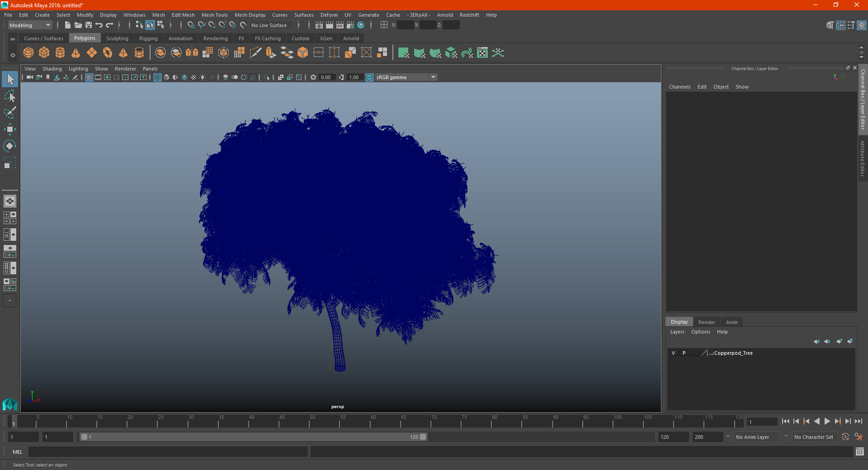Activate the Select tool arrow in the toolbox

pos(10,80)
